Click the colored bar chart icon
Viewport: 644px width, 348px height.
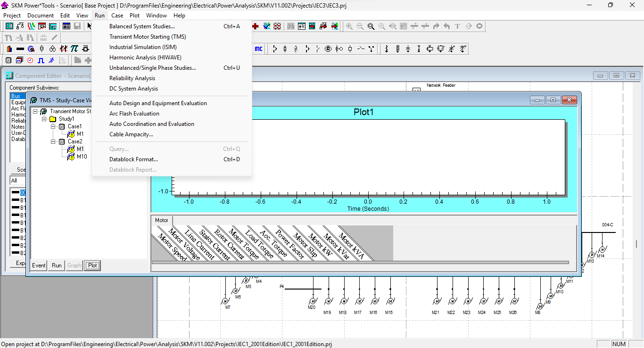pyautogui.click(x=9, y=49)
